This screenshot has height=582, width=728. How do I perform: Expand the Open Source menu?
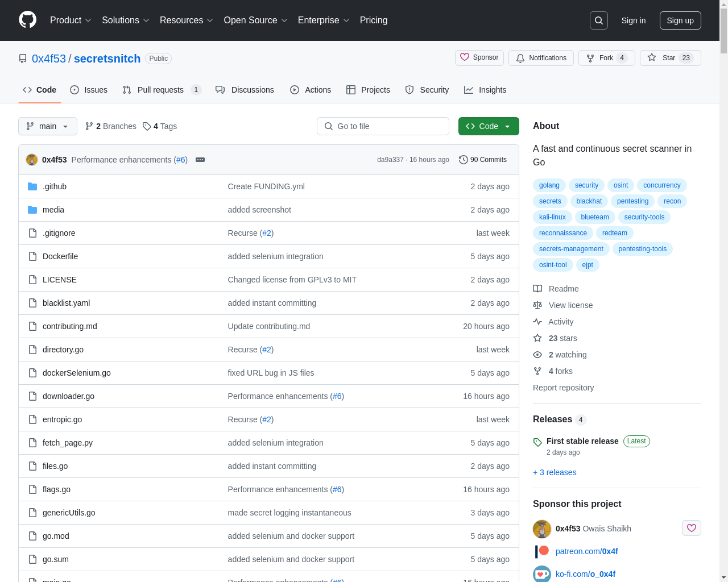pyautogui.click(x=256, y=20)
